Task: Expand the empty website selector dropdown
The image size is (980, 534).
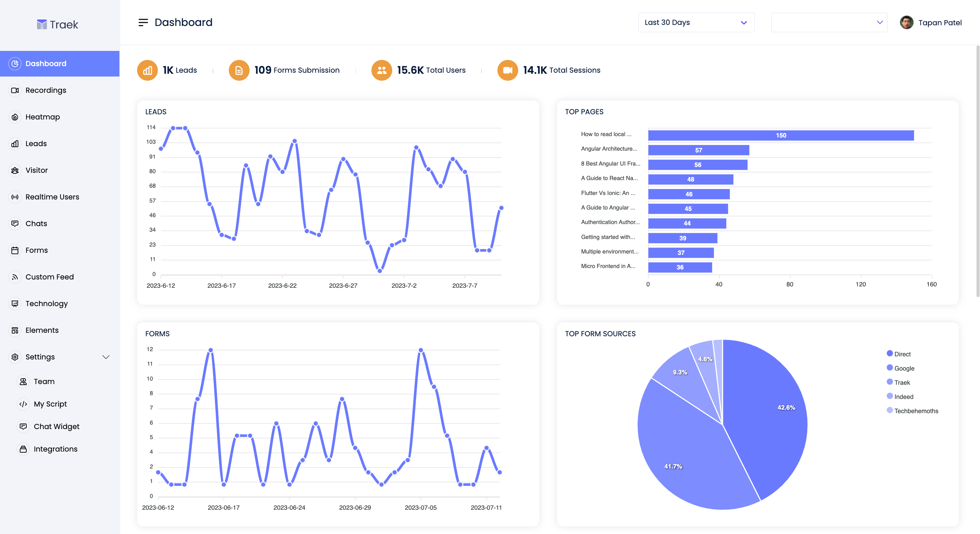Action: tap(829, 22)
